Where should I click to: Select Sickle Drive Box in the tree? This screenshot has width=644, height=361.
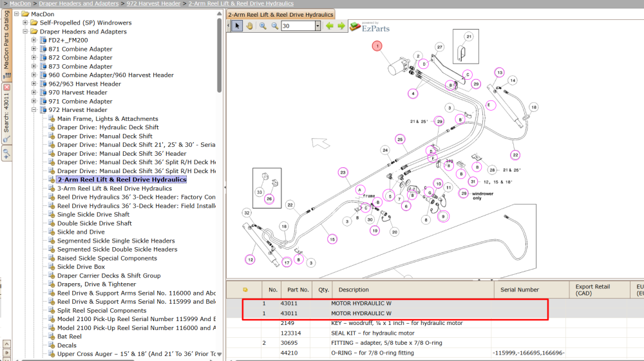coord(81,266)
